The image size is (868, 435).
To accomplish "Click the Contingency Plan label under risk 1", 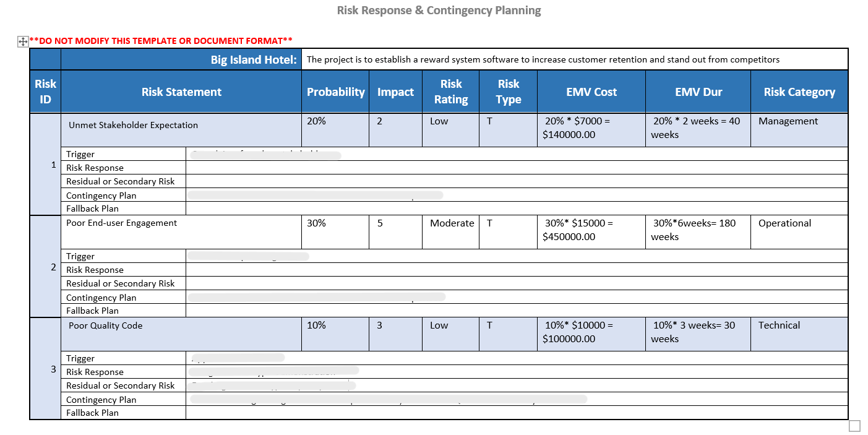I will point(101,195).
